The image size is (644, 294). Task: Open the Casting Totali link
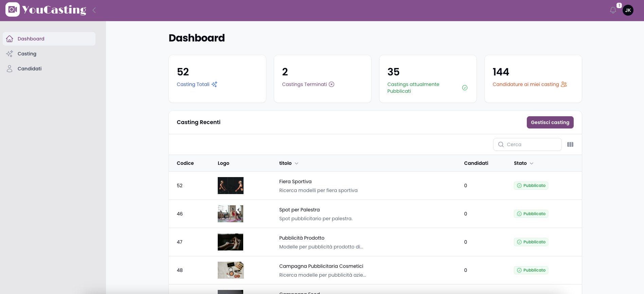click(193, 84)
